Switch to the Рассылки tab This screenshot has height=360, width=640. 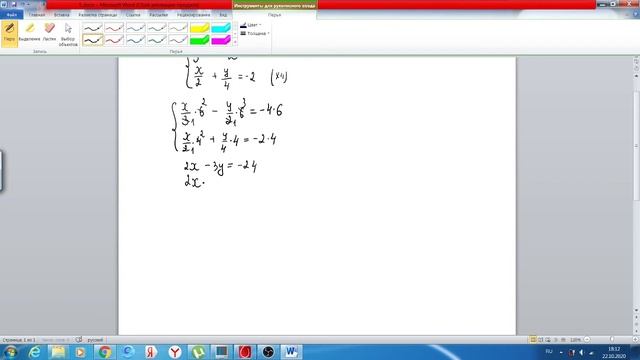(159, 15)
